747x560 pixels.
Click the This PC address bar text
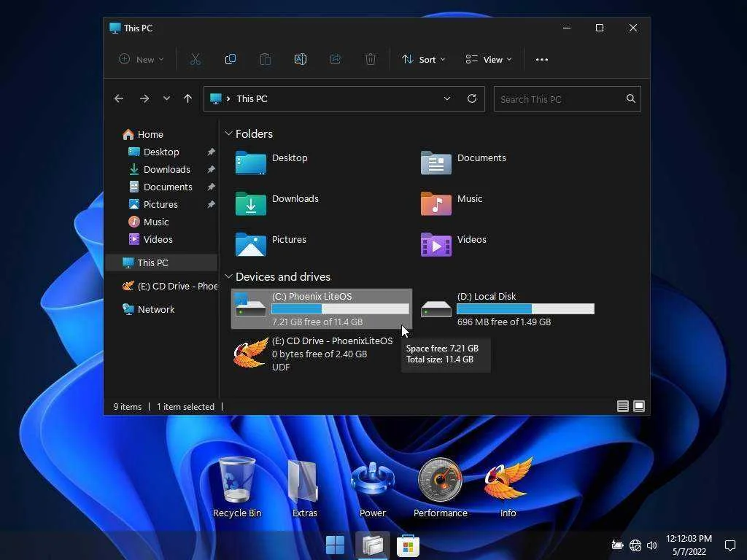tap(252, 98)
